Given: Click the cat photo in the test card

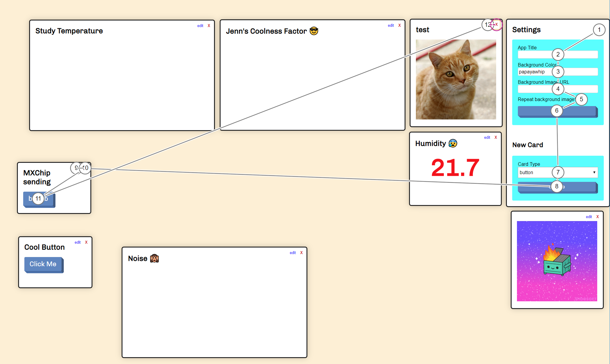Looking at the screenshot, I should [x=456, y=79].
